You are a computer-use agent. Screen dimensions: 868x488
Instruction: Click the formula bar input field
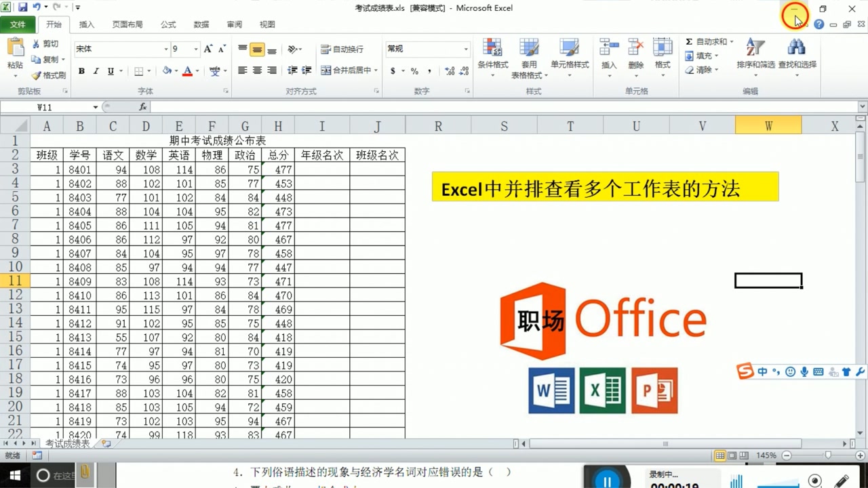504,107
